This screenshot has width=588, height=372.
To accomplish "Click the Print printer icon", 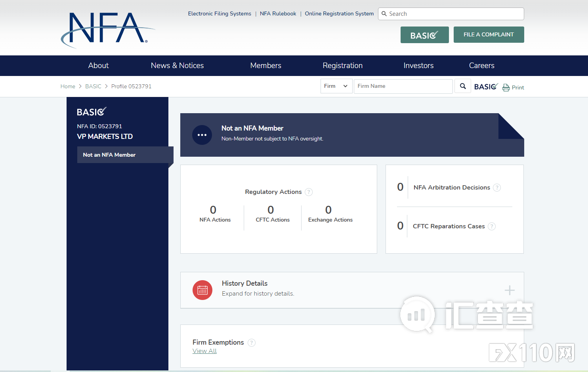I will click(506, 87).
